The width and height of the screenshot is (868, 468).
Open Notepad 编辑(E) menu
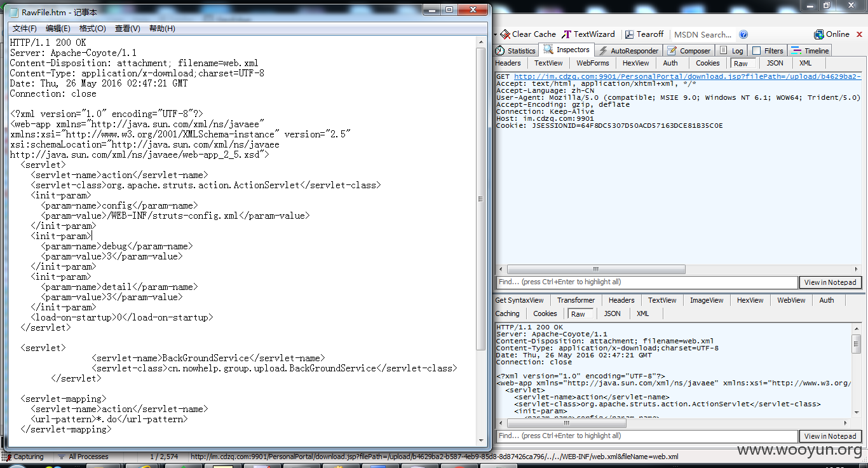[58, 29]
